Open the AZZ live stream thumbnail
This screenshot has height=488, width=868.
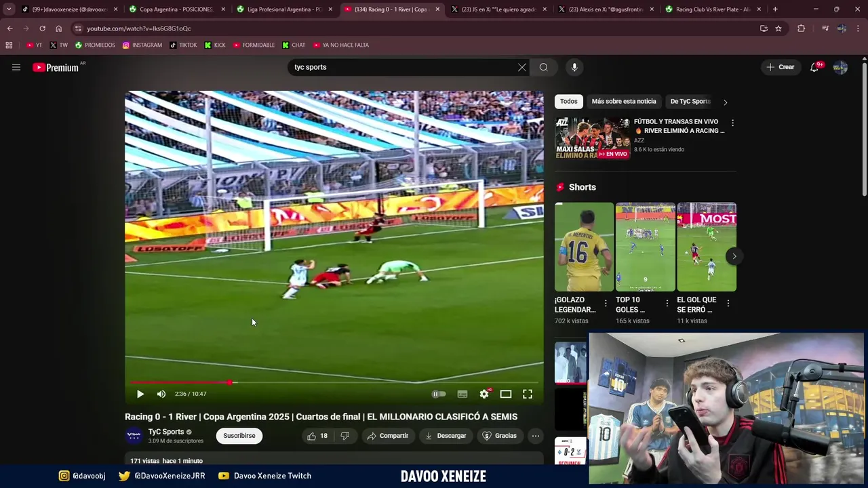coord(593,138)
